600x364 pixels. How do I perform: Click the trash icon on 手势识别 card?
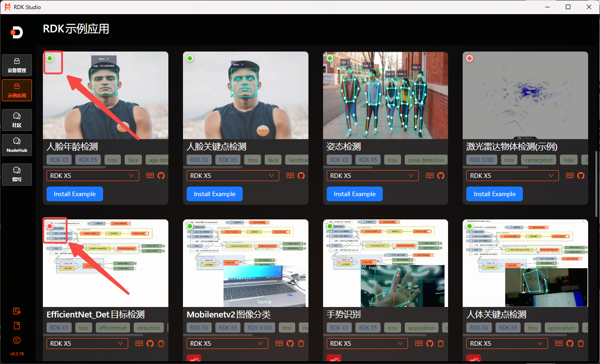click(x=441, y=343)
